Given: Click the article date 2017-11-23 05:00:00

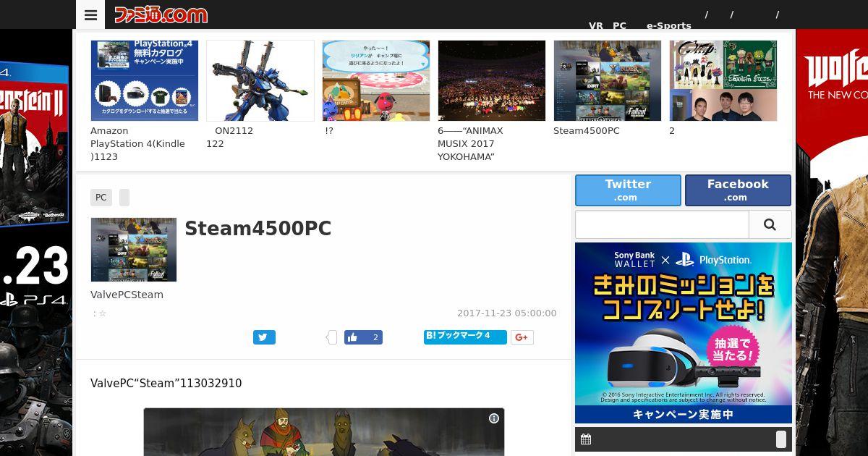Looking at the screenshot, I should coord(507,313).
